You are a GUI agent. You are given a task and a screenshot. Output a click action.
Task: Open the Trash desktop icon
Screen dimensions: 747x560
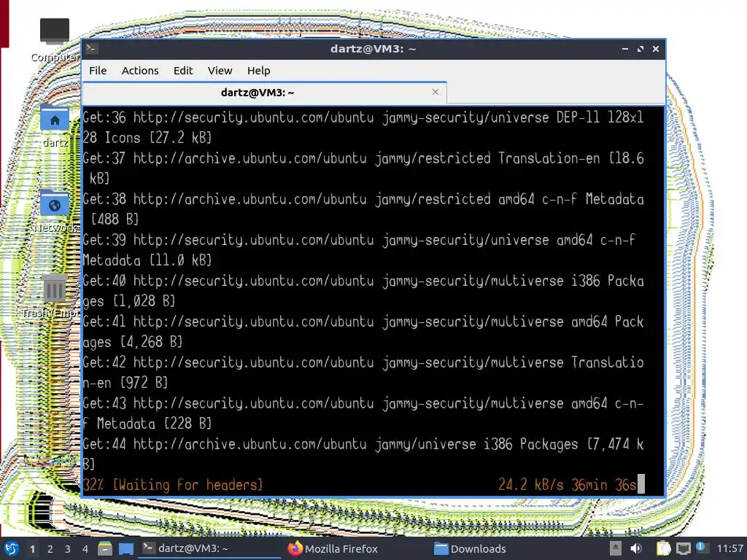53,296
